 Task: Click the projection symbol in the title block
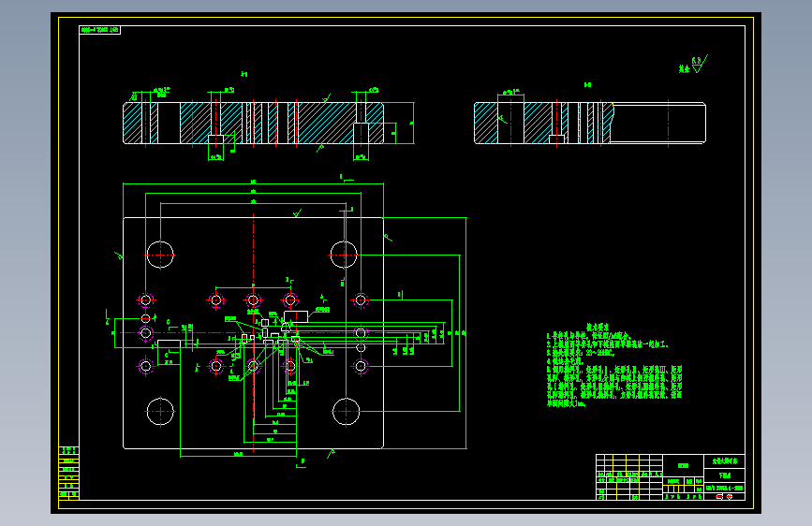tap(725, 496)
